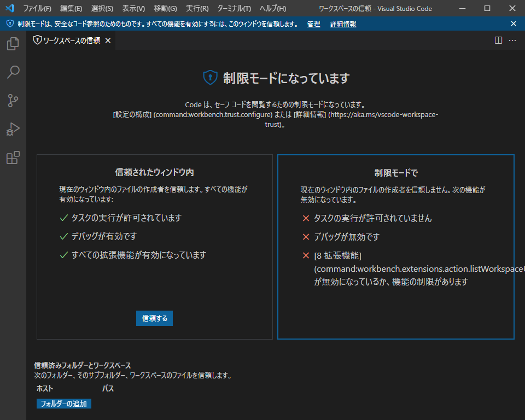
Task: Open the Search view in activity bar
Action: coord(13,72)
